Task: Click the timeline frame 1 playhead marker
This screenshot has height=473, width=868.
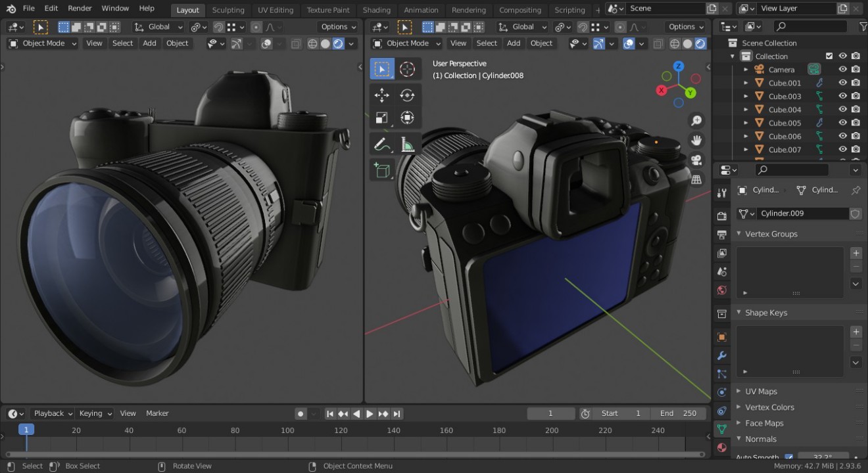Action: (26, 430)
